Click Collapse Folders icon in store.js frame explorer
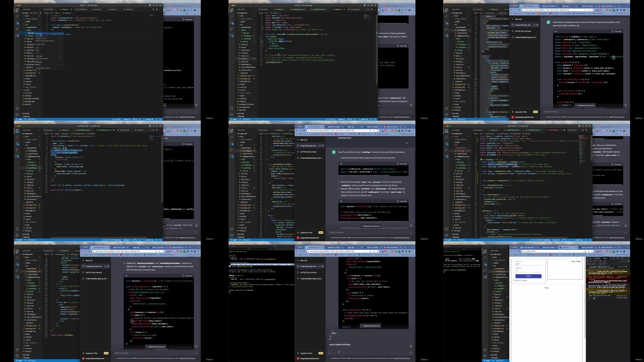644x362 pixels. [x=40, y=13]
